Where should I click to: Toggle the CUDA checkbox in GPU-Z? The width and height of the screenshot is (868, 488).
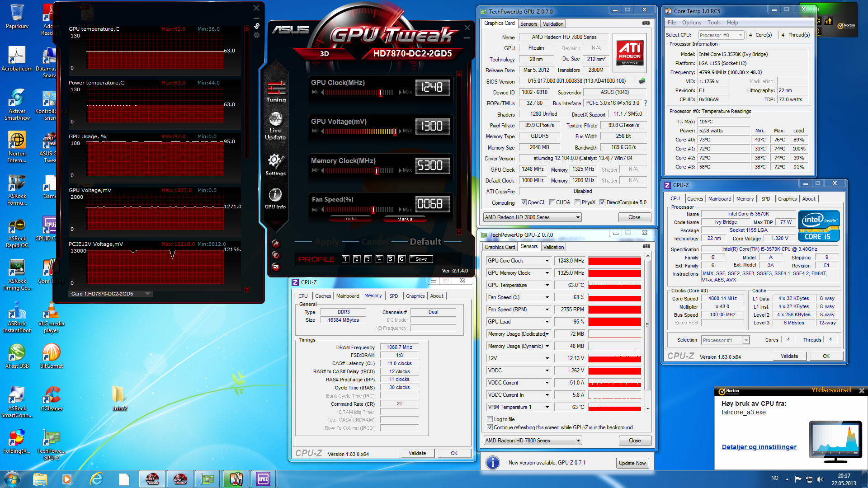pos(552,202)
